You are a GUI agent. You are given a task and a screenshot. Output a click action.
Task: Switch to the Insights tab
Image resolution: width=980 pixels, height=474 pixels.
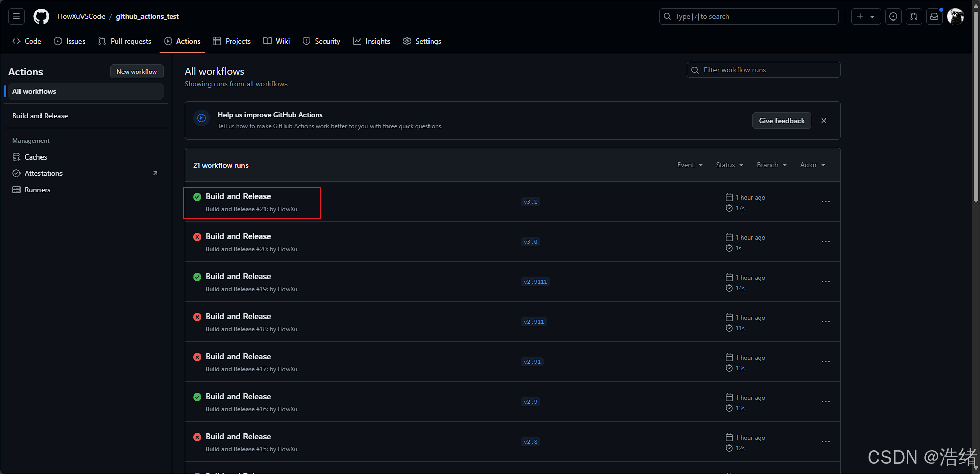pyautogui.click(x=372, y=41)
